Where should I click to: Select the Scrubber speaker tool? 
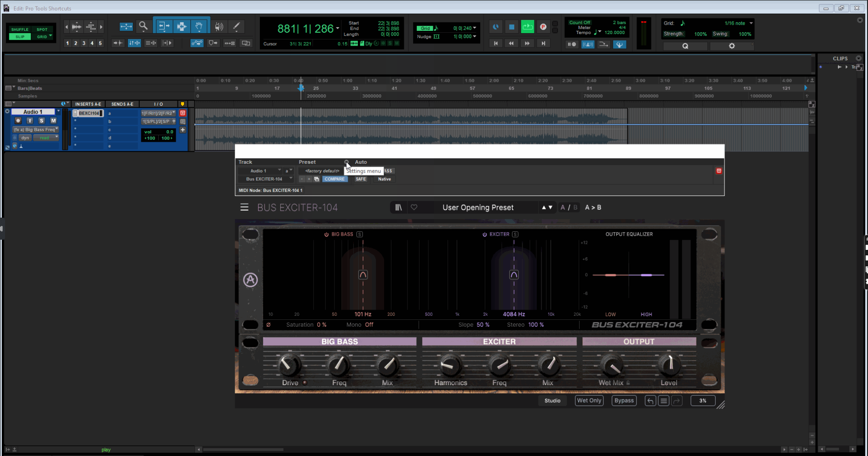pos(219,26)
